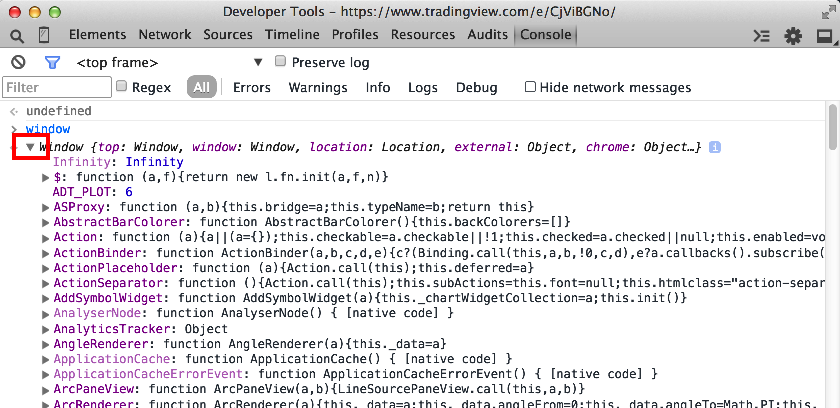Expand the Action property
This screenshot has height=408, width=840.
pyautogui.click(x=46, y=237)
